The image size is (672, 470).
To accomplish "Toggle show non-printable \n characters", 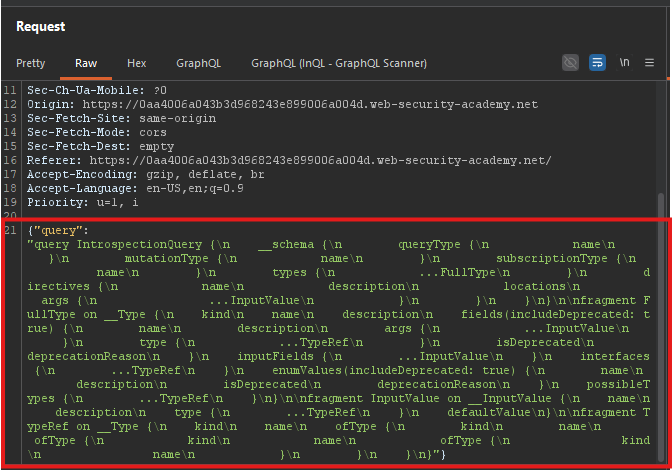I will (624, 63).
